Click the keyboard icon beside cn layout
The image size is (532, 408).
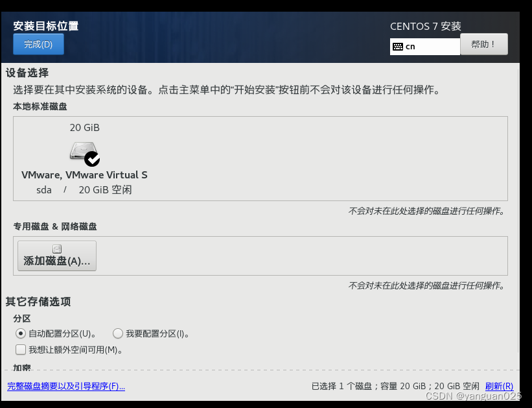pyautogui.click(x=398, y=47)
